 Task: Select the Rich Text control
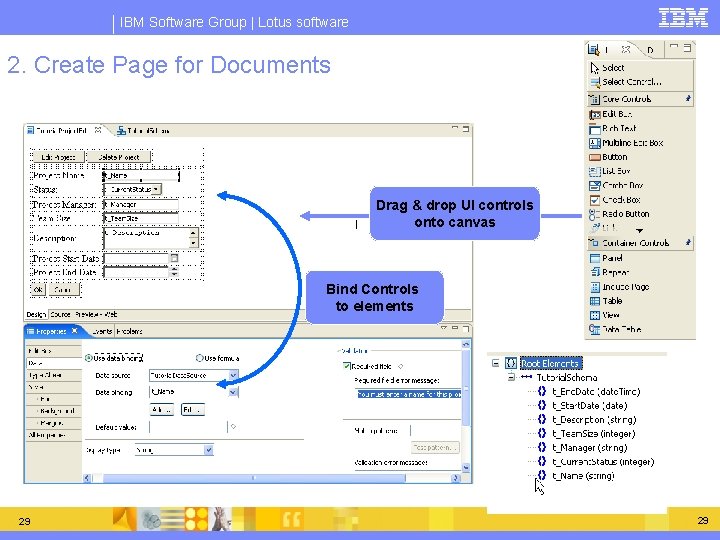pyautogui.click(x=613, y=129)
